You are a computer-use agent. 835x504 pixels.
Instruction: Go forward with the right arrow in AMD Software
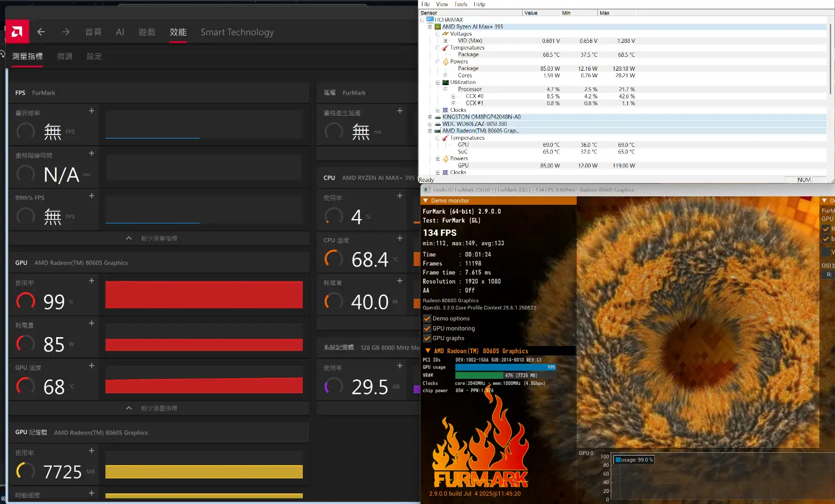point(66,32)
